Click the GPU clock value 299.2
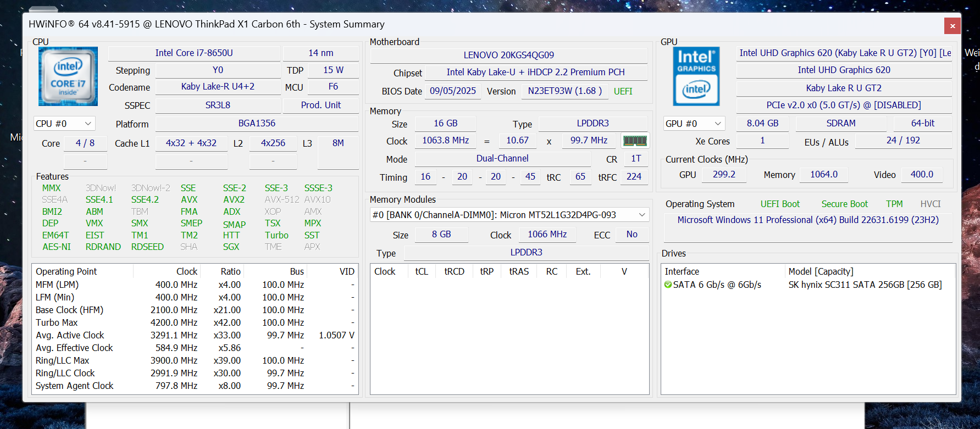This screenshot has height=429, width=980. (x=724, y=175)
